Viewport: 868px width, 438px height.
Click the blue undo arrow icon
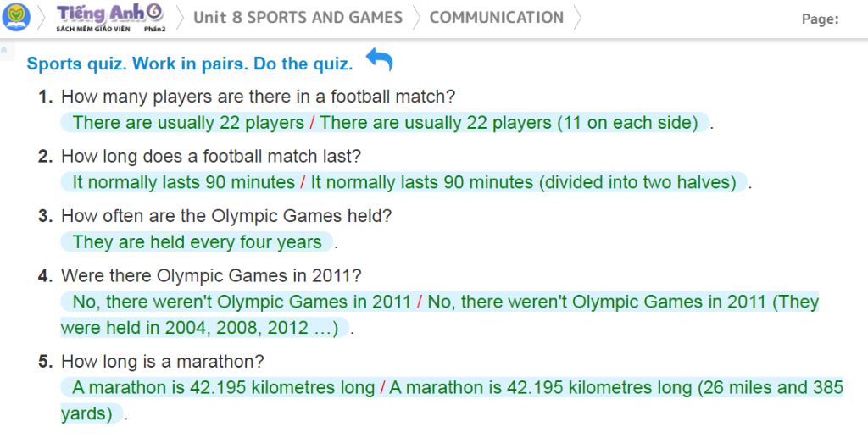tap(379, 58)
